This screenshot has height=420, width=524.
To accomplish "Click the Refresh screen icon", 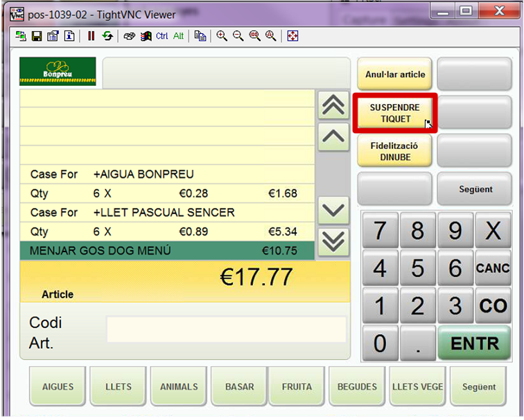I will (107, 36).
